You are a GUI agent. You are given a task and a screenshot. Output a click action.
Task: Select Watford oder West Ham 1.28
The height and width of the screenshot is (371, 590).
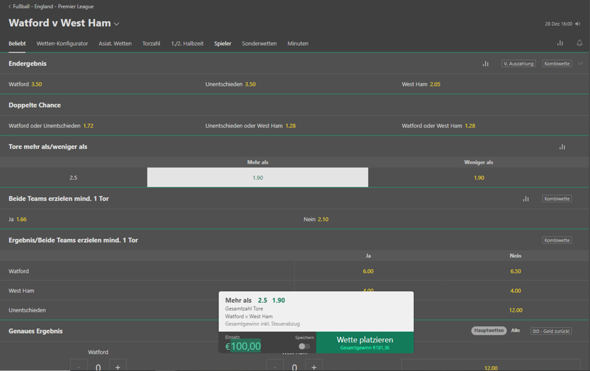438,126
